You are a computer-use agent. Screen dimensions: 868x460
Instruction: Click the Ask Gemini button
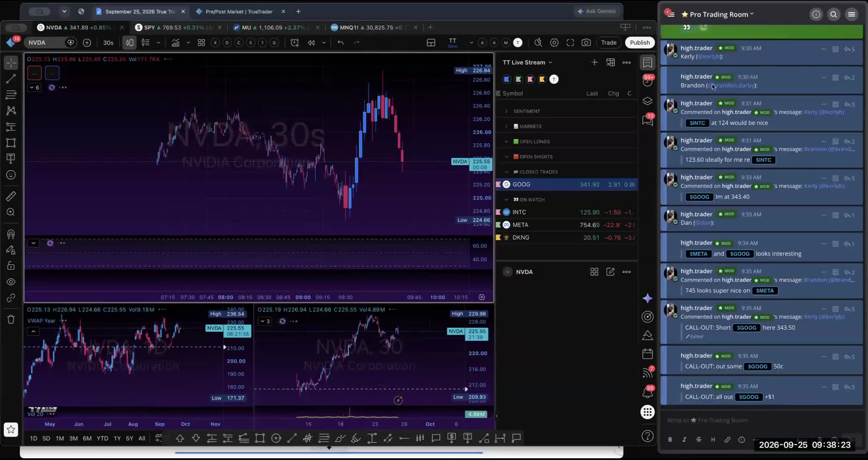[x=596, y=11]
